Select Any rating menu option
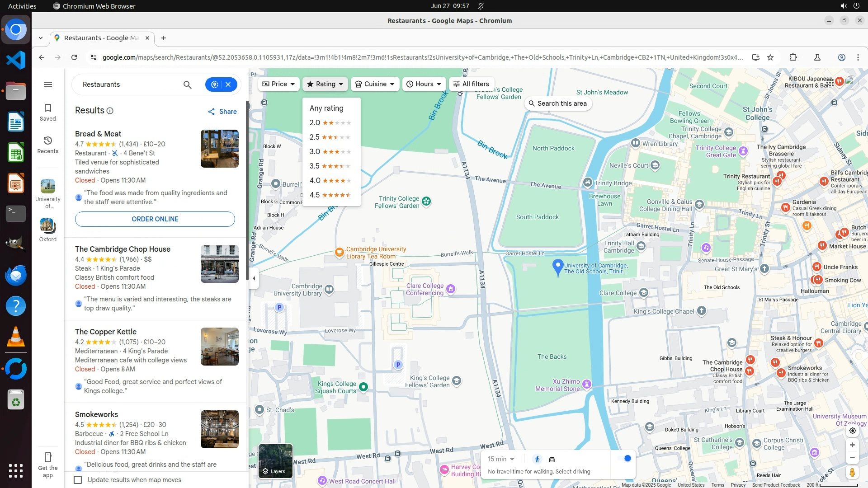Screen dimensions: 868x488 tap(326, 108)
